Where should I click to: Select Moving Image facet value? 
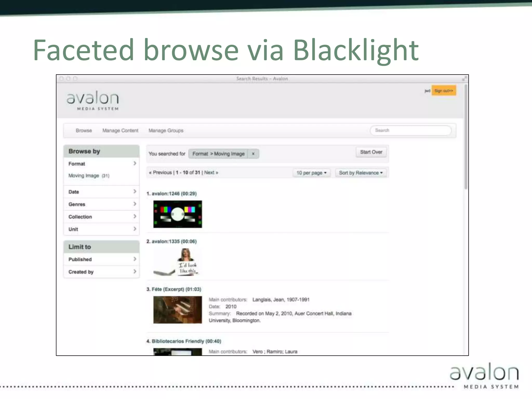(x=84, y=176)
